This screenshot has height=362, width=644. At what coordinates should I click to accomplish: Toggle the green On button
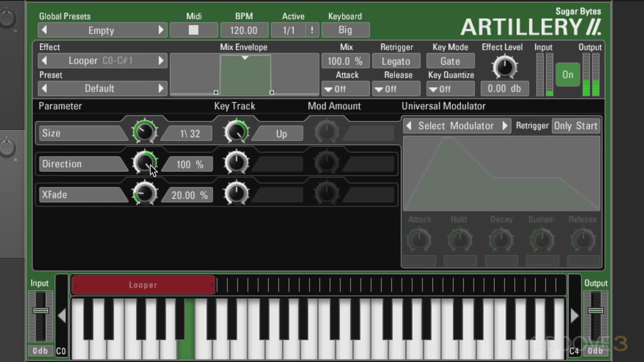click(568, 74)
